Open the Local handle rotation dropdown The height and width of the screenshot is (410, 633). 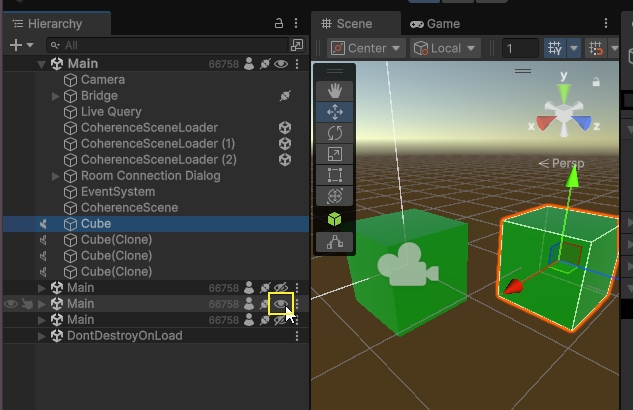click(446, 48)
